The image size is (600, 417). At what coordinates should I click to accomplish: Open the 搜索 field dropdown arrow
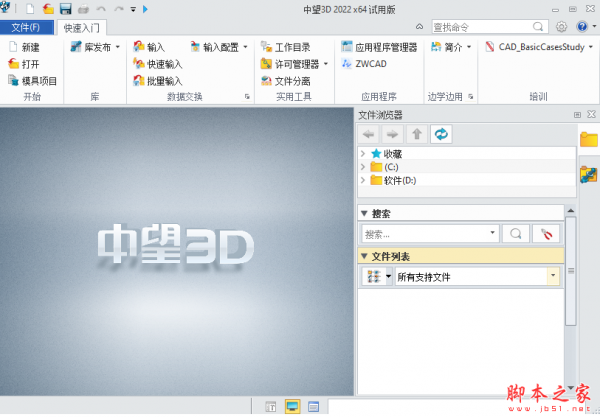[x=492, y=233]
